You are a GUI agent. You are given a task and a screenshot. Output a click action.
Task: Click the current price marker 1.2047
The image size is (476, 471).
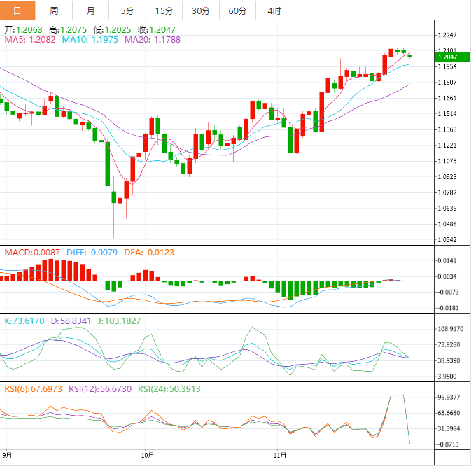[448, 57]
